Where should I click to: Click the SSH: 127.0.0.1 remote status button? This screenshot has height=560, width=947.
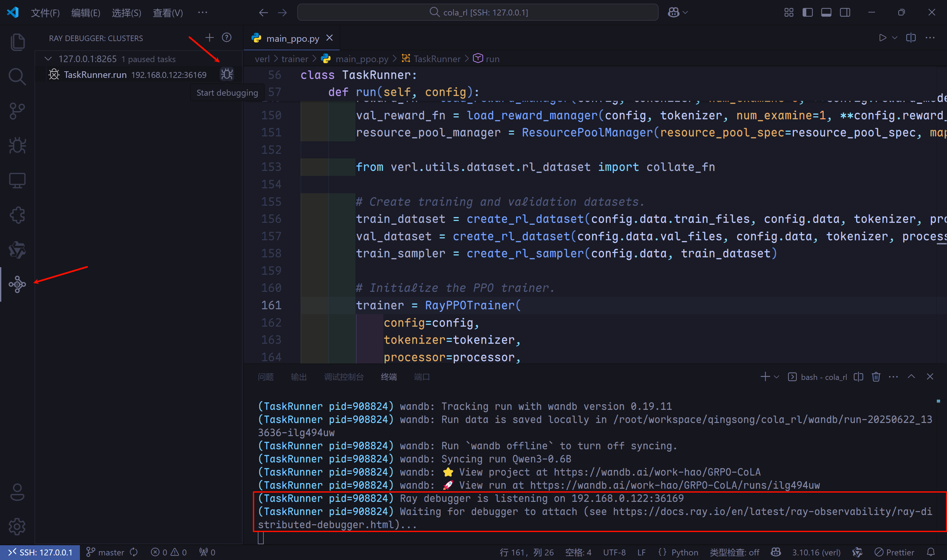[40, 552]
